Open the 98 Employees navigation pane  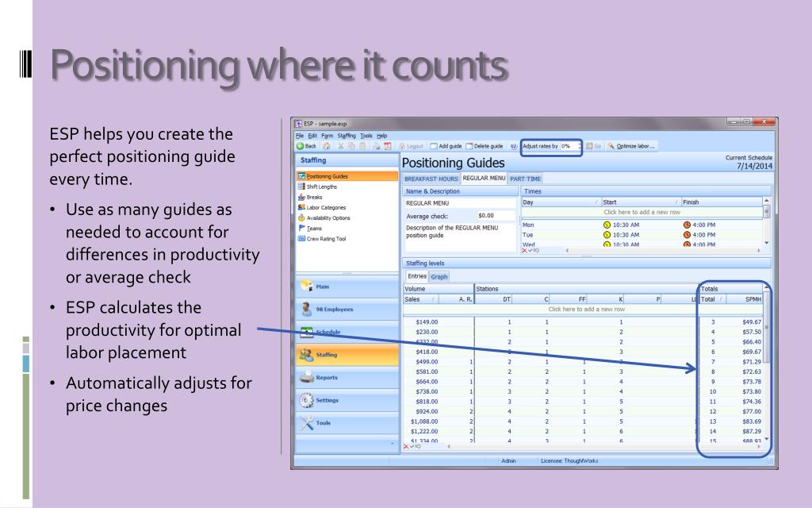pyautogui.click(x=347, y=310)
